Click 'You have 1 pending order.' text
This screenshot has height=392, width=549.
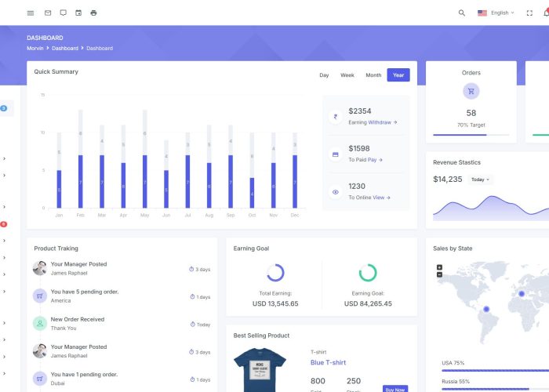(84, 374)
